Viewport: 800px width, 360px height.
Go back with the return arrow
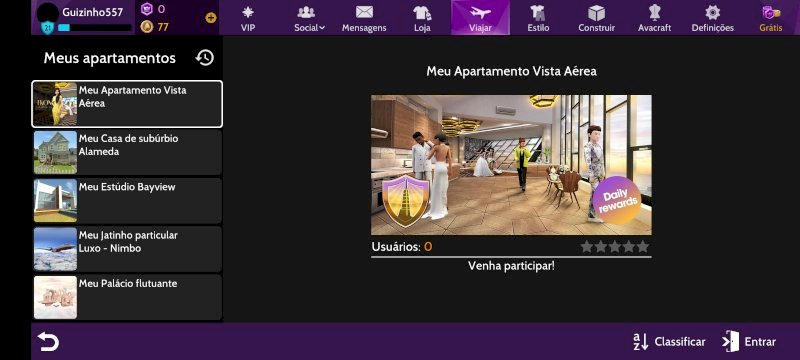[x=48, y=342]
